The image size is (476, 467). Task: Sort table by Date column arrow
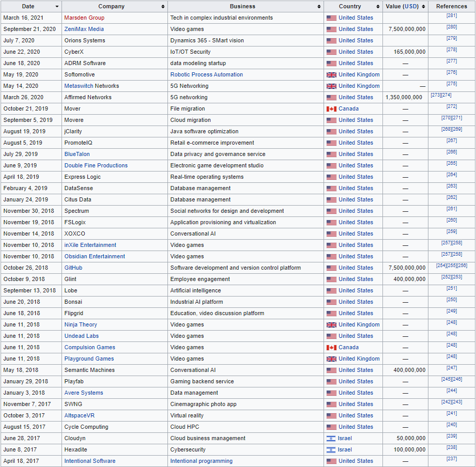[x=57, y=7]
